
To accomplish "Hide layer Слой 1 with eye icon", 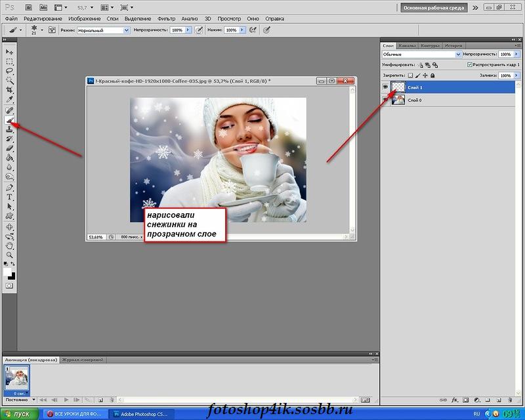I will tap(386, 87).
